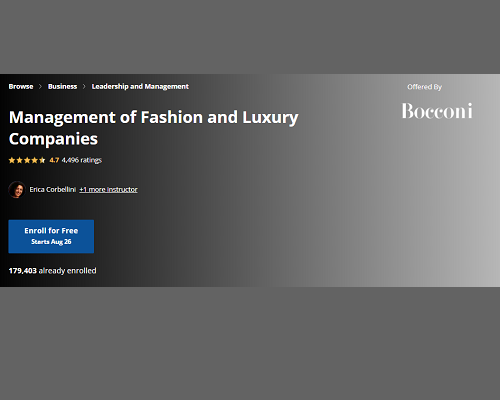Click the chevron after the Browse breadcrumb

[40, 87]
